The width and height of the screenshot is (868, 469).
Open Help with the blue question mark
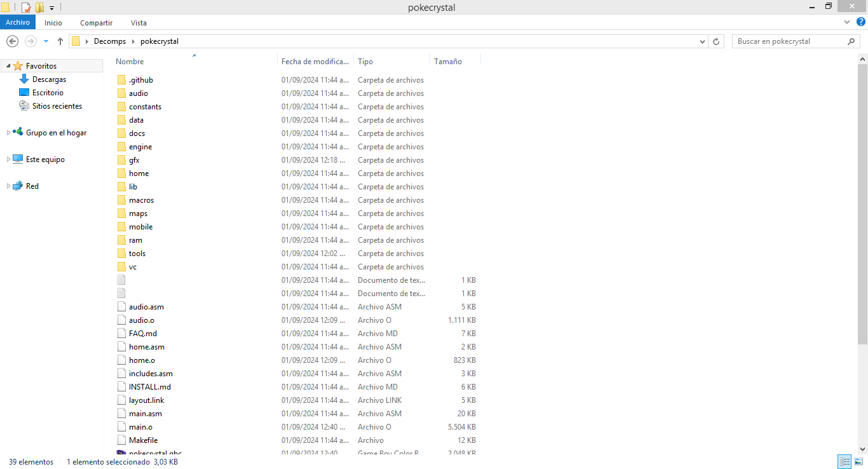point(861,22)
